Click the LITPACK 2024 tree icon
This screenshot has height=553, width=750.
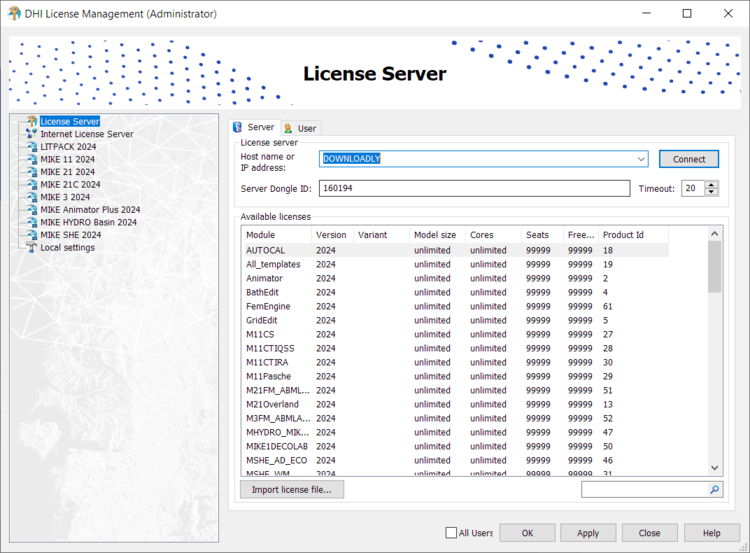point(32,147)
